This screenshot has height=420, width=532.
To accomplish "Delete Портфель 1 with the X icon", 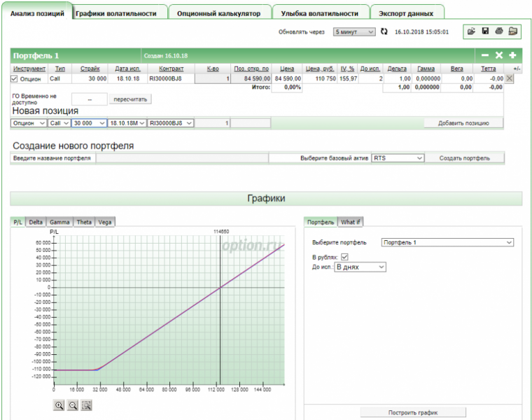I will coord(498,55).
